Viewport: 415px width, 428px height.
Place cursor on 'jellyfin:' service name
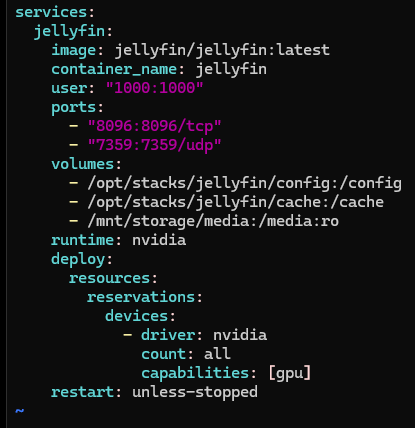pos(73,32)
